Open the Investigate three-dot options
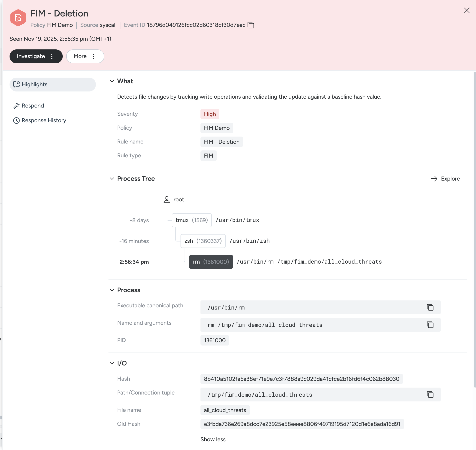This screenshot has height=450, width=476. click(x=52, y=56)
